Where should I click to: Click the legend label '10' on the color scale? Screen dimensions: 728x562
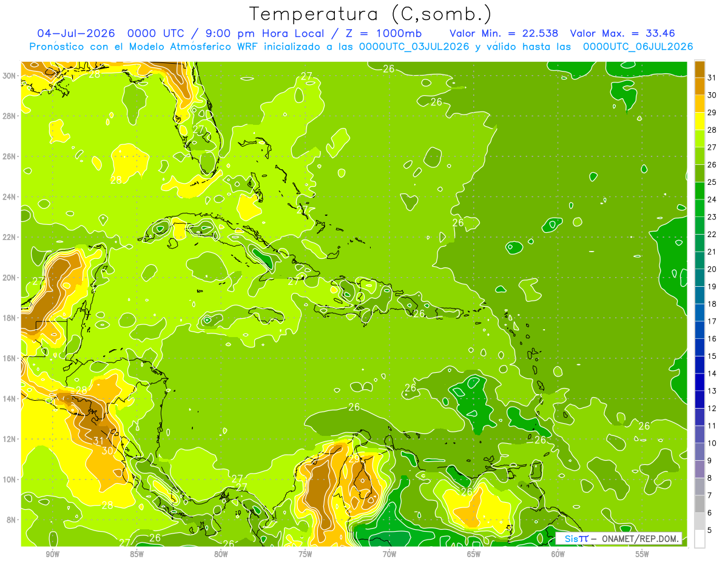[712, 443]
